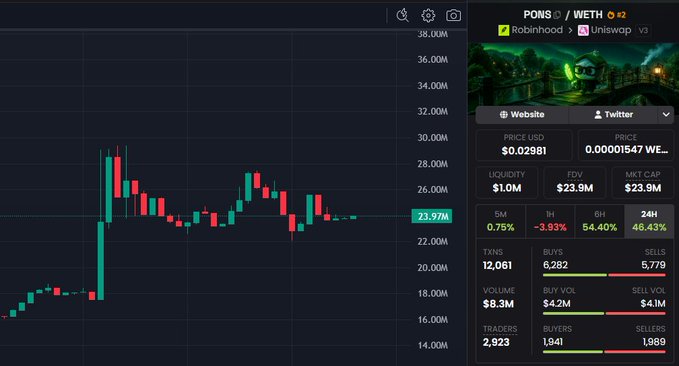Select the 5M timeframe tab
Screen dimensions: 679x366
tap(500, 221)
